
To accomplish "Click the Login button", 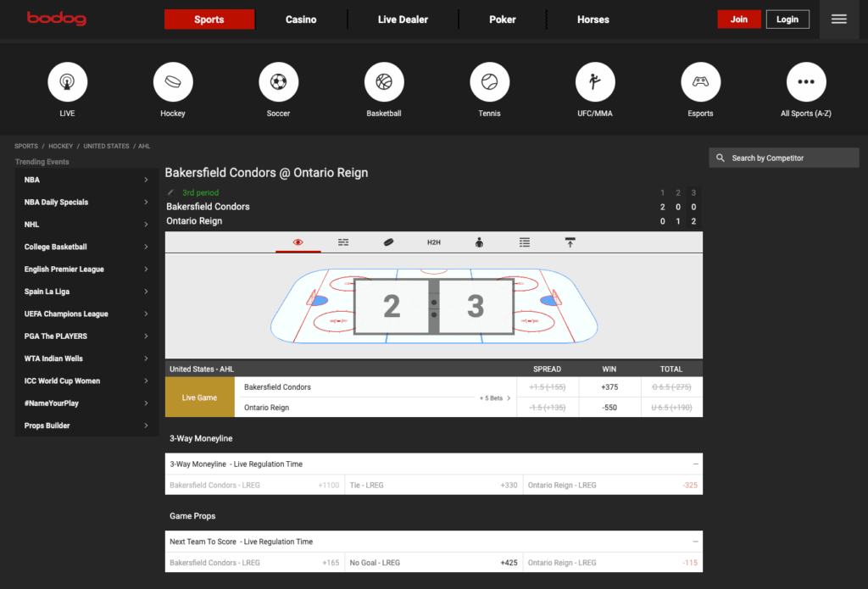I will point(787,19).
